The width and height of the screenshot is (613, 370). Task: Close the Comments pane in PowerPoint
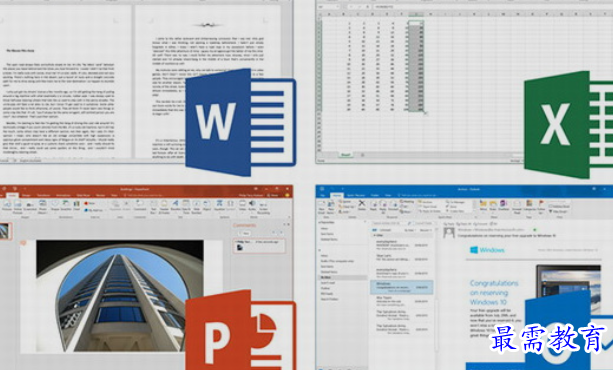click(x=289, y=225)
